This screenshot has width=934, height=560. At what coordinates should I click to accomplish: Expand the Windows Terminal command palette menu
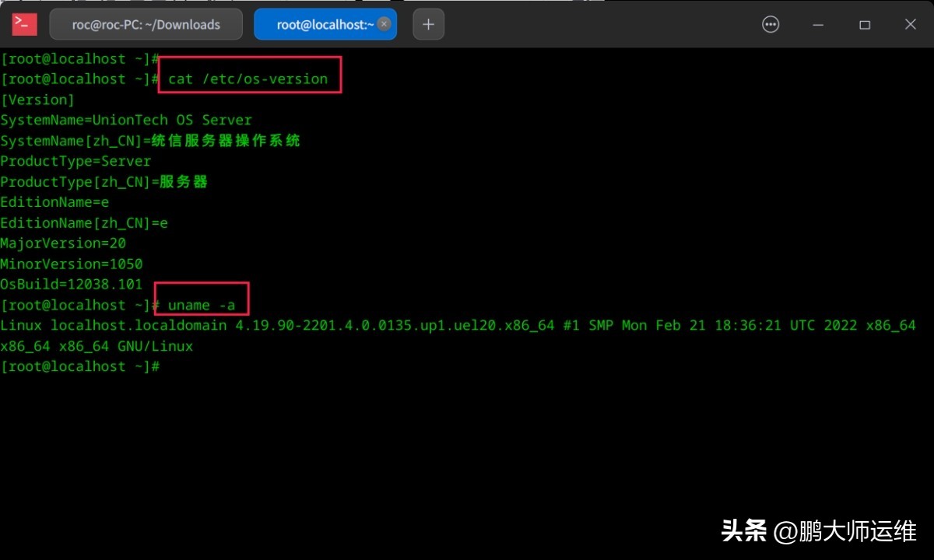point(771,24)
